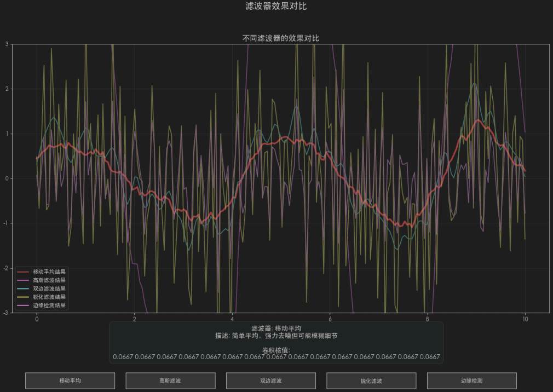Click the 边缘检测结果 legend entry

coord(41,305)
